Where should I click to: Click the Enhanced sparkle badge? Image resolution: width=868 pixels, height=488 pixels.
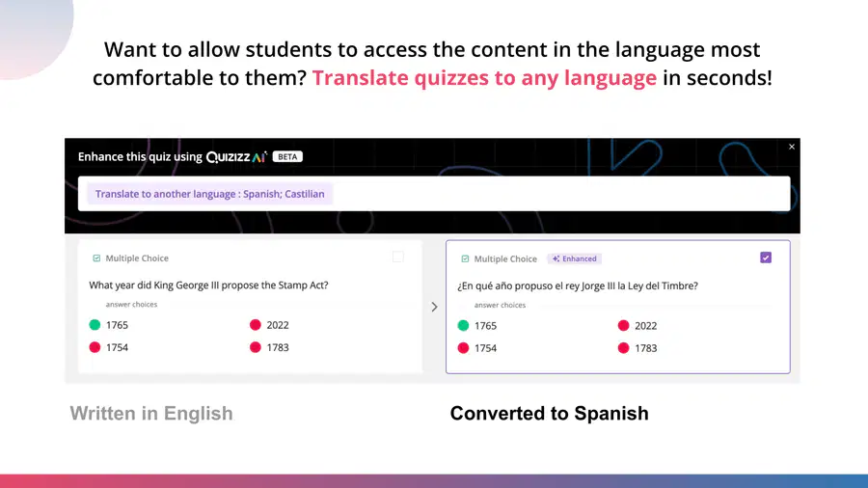[x=575, y=258]
